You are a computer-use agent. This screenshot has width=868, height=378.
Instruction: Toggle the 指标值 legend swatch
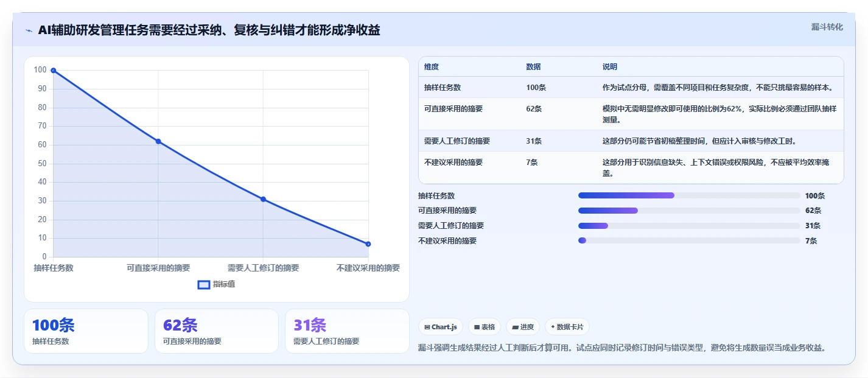tap(205, 284)
